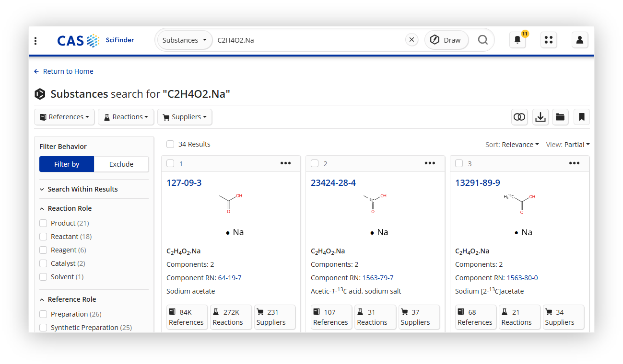View 37 Suppliers for result 2
The width and height of the screenshot is (623, 364).
(x=419, y=317)
